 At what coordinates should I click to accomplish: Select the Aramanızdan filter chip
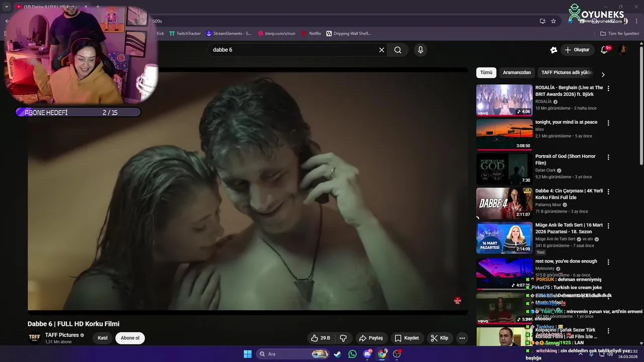[x=517, y=72]
